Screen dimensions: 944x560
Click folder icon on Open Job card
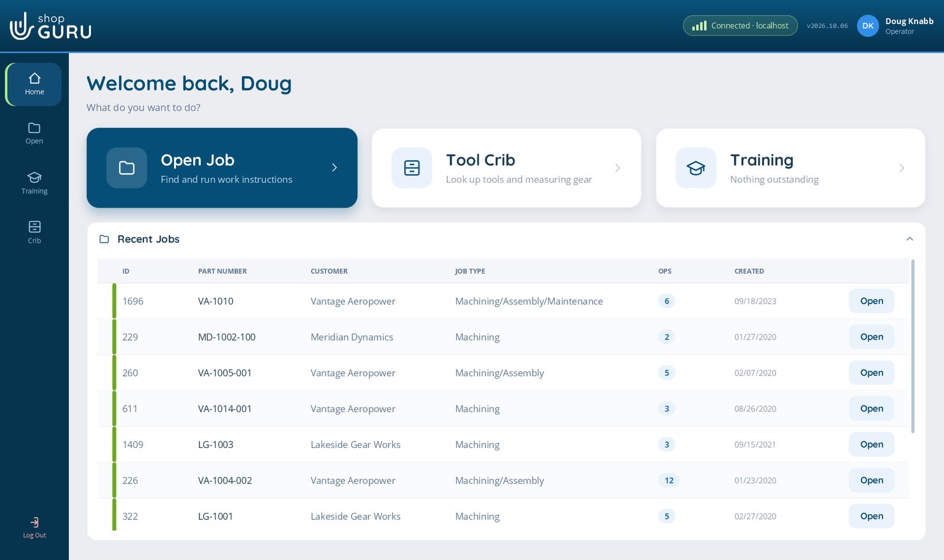tap(126, 168)
